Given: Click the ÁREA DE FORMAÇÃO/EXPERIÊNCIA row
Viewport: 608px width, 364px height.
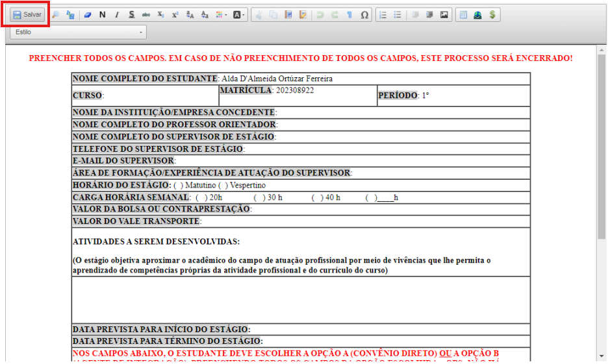Looking at the screenshot, I should coord(301,173).
